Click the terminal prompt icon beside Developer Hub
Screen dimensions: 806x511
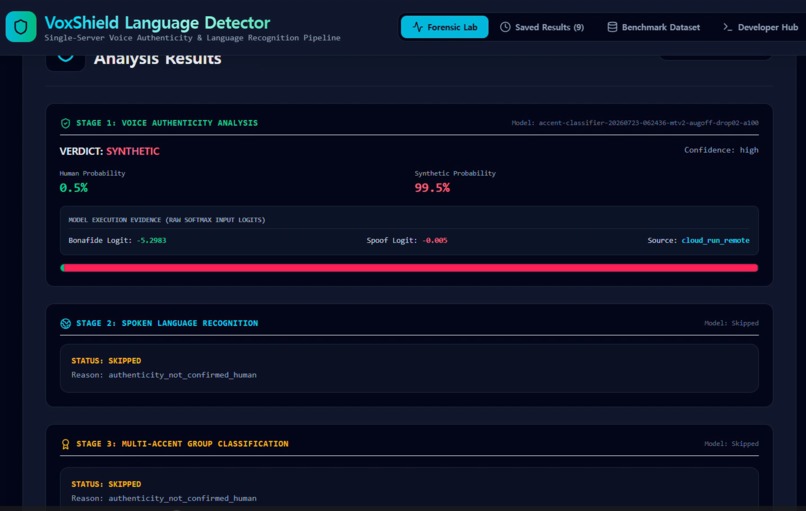[727, 27]
